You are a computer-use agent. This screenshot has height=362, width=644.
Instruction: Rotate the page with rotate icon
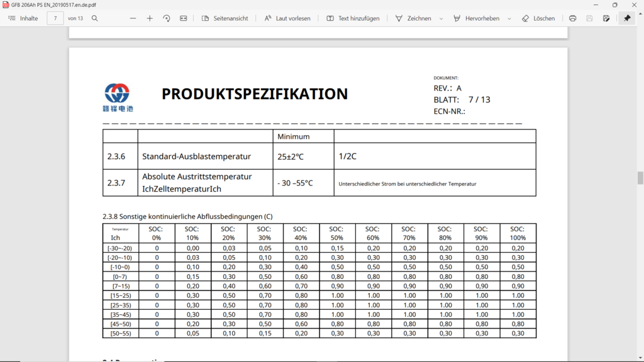(x=166, y=18)
